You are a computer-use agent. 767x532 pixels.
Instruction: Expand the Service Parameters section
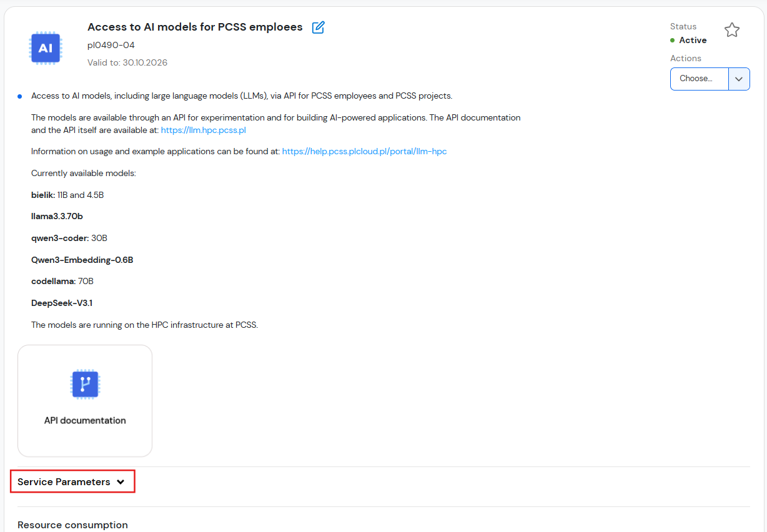point(72,482)
